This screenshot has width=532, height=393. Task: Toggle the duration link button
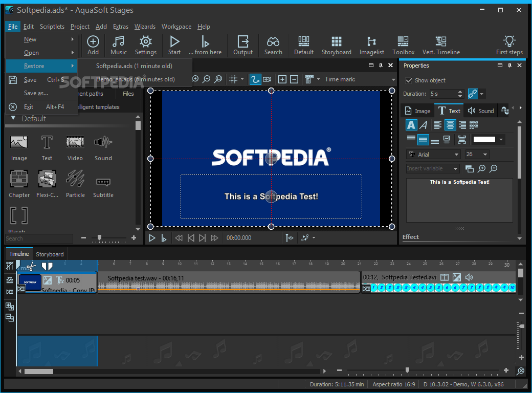click(x=473, y=94)
